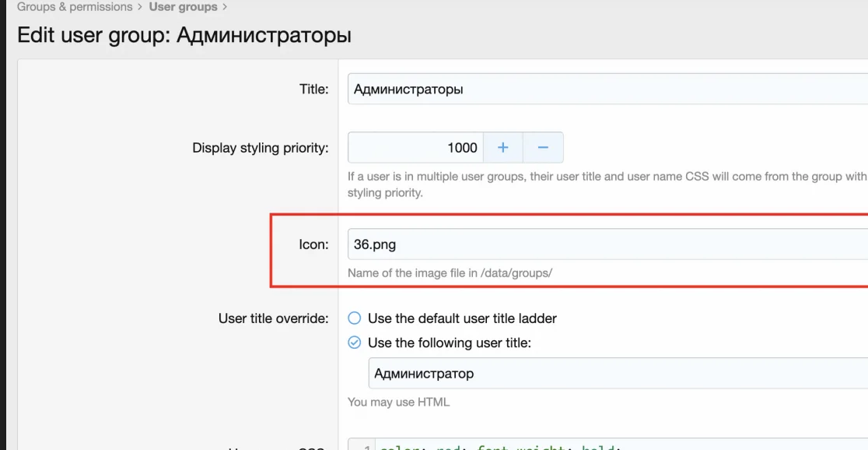Select "Use the following user title" option
The height and width of the screenshot is (450, 868).
[x=355, y=343]
